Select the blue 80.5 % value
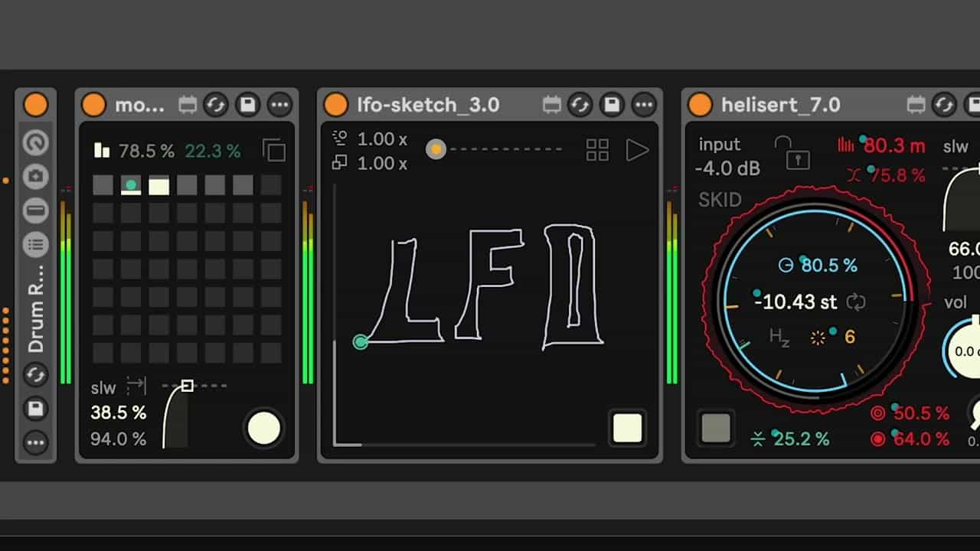Screen dimensions: 980x551 [829, 266]
